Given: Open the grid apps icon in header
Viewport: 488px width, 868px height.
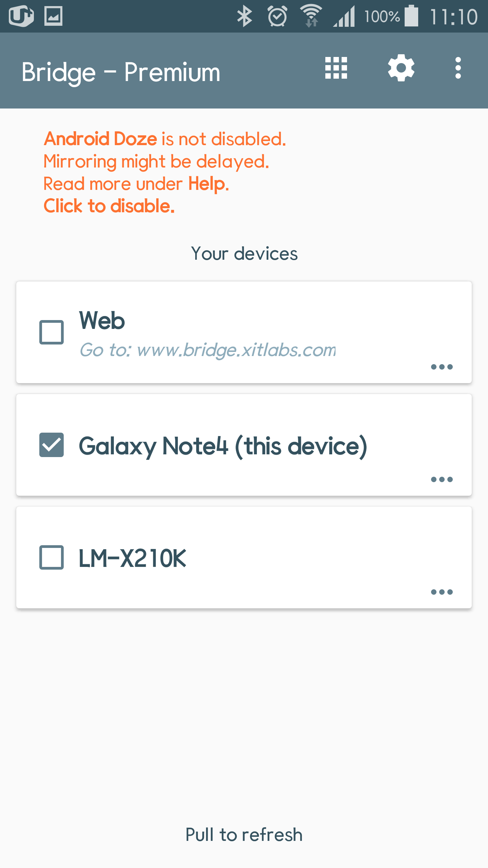Looking at the screenshot, I should [x=336, y=68].
